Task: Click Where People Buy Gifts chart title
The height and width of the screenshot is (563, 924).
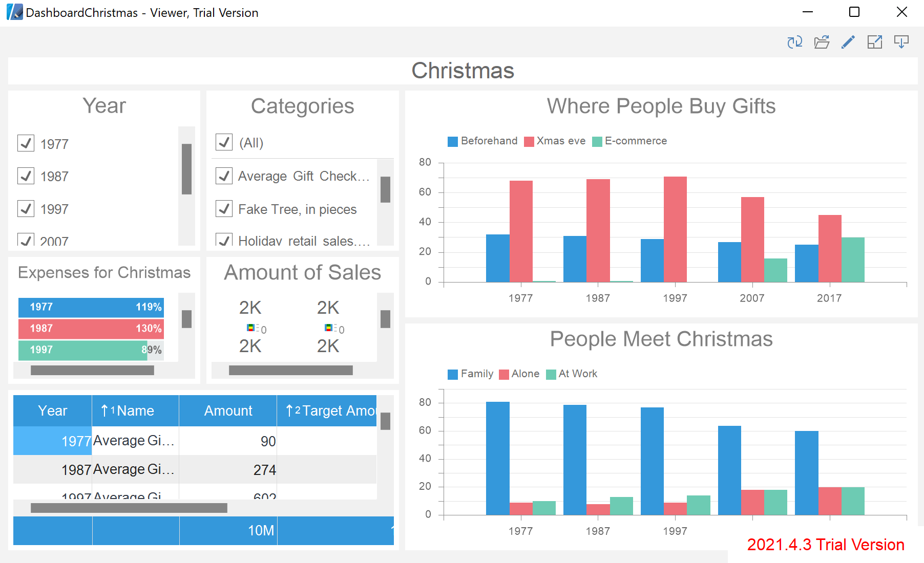Action: point(661,106)
